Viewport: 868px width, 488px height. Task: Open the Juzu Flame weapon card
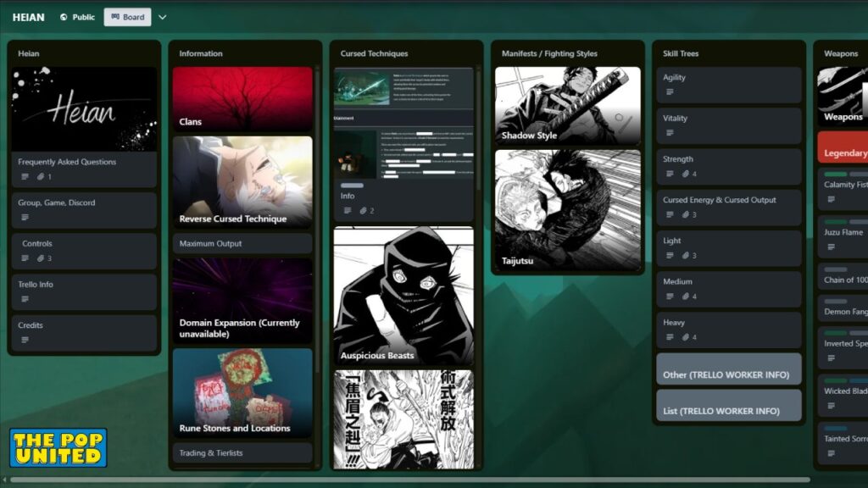(843, 236)
